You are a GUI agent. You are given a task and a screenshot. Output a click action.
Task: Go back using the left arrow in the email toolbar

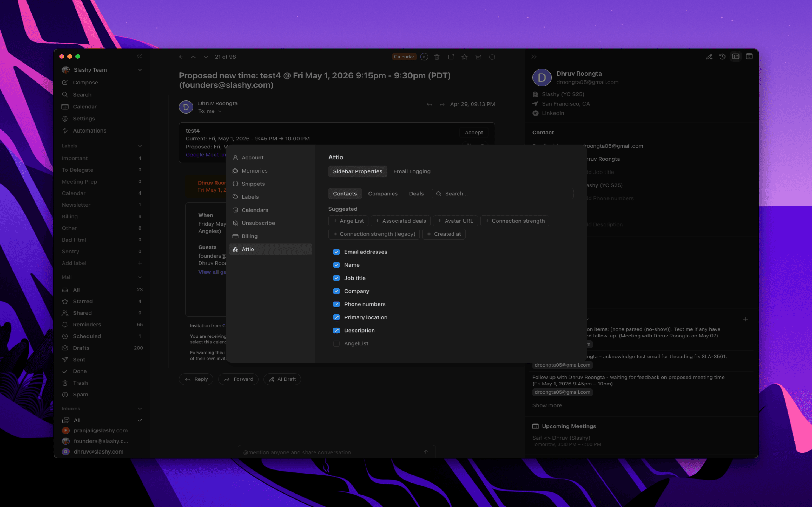pyautogui.click(x=181, y=57)
